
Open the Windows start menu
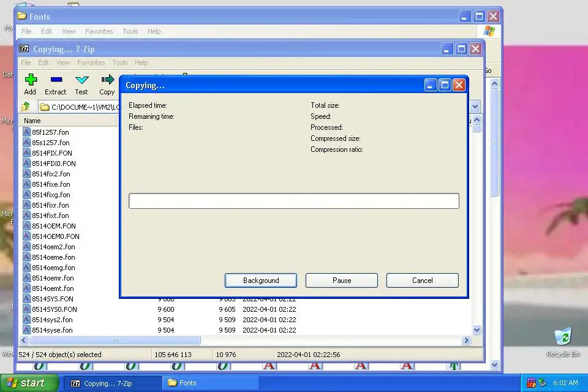[29, 383]
